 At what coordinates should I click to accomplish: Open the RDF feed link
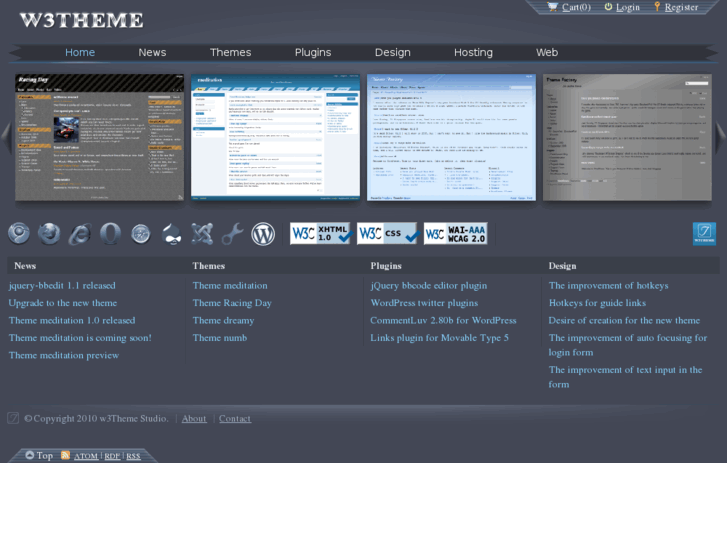(112, 456)
